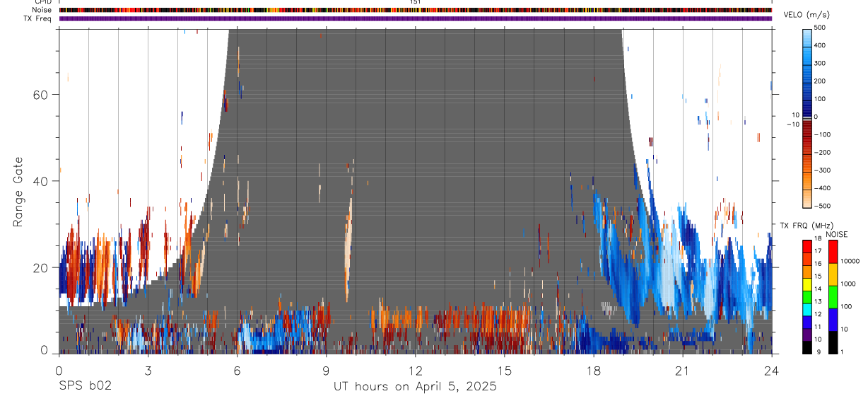
Task: Click the blue 10 noise level swatch
Action: pos(833,319)
